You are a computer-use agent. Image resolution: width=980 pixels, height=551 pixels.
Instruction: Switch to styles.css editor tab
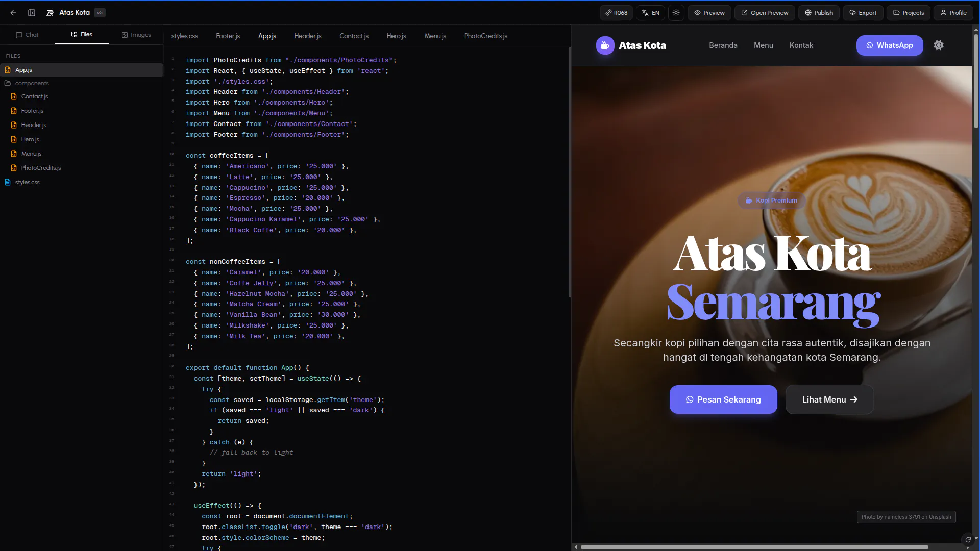(x=184, y=36)
